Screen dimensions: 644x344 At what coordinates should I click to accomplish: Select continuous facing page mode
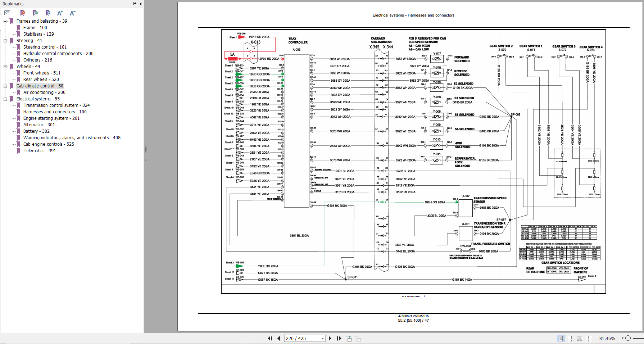point(589,338)
